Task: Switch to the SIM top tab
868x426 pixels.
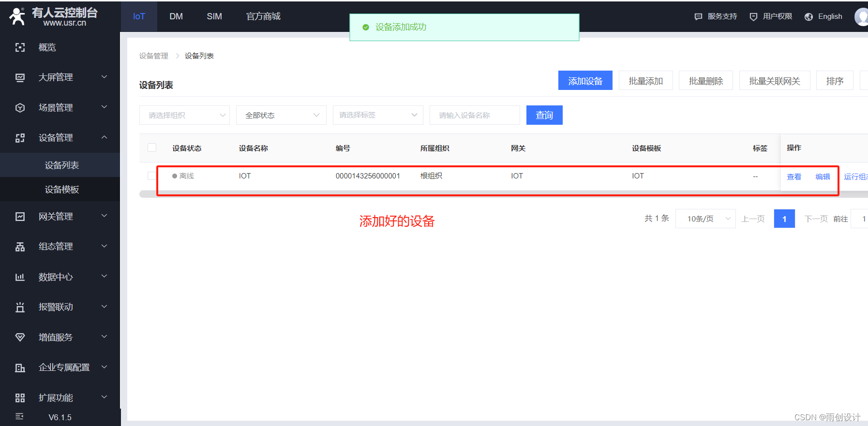Action: coord(214,16)
